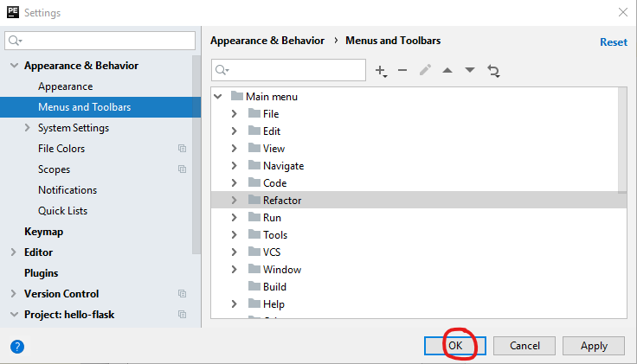The height and width of the screenshot is (364, 637).
Task: Expand the Run menu node
Action: click(x=234, y=218)
